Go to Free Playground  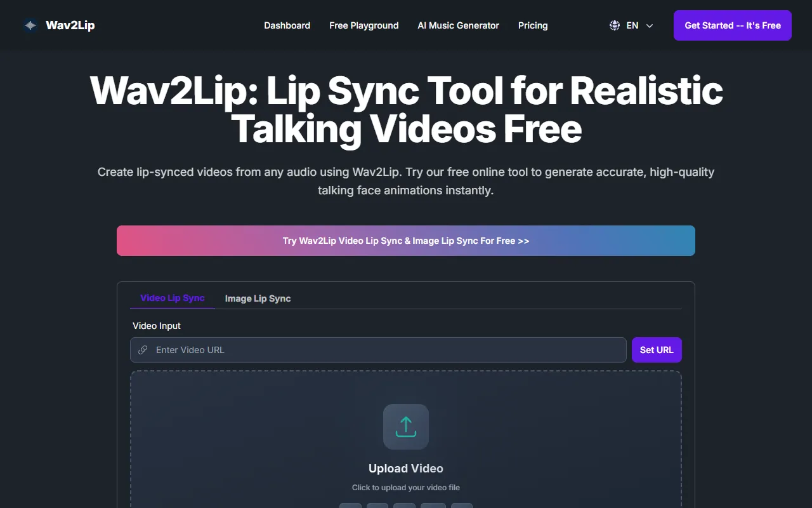tap(363, 25)
